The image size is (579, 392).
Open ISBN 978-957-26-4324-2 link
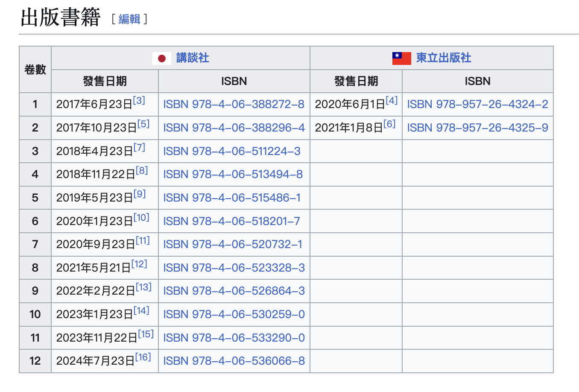pos(478,104)
